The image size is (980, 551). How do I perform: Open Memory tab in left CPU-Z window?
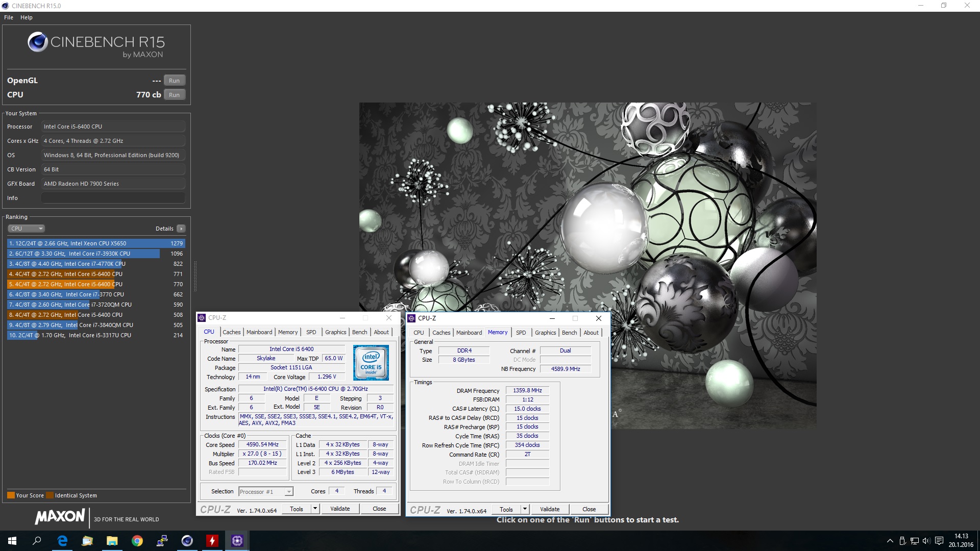pos(288,332)
